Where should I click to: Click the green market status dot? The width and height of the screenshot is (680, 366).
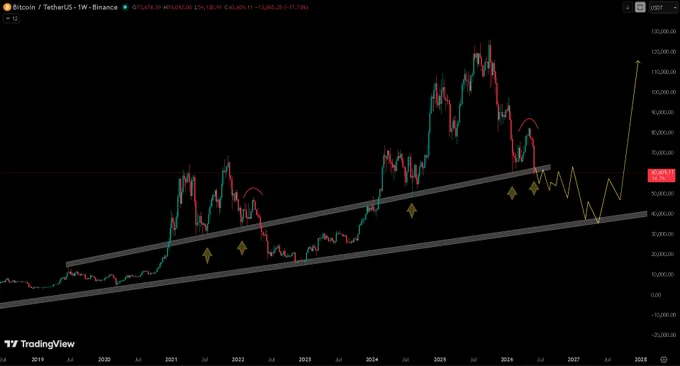coord(125,7)
